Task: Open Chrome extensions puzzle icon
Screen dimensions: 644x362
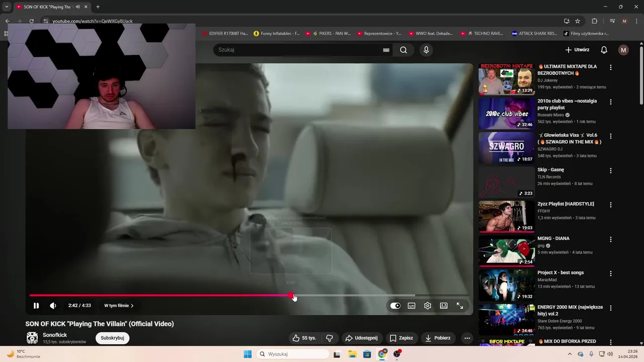Action: point(594,21)
